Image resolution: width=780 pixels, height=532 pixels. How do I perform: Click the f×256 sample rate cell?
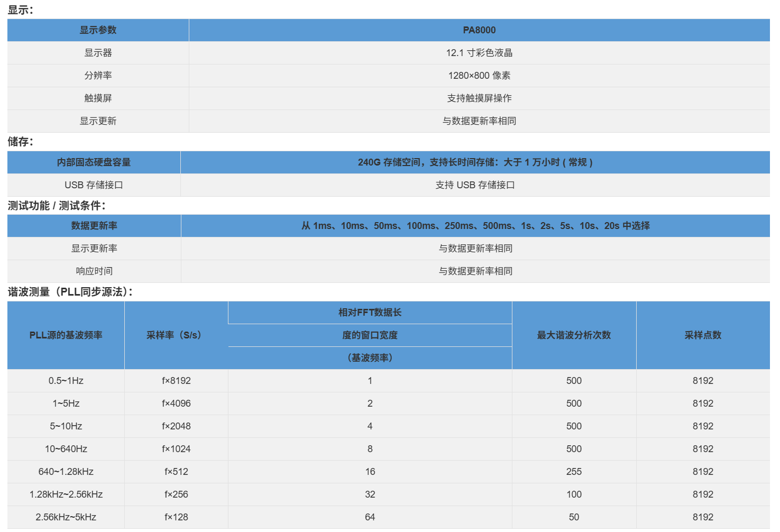(x=176, y=494)
